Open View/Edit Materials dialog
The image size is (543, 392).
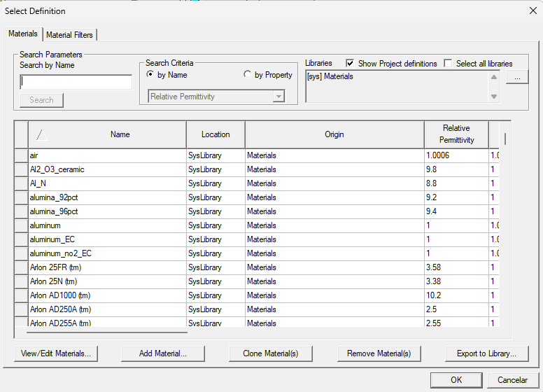click(x=56, y=353)
